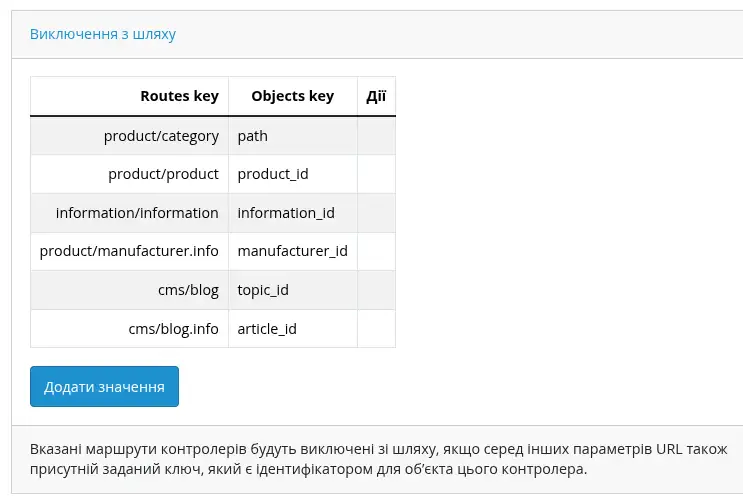
Task: Select the 'cms/blog' route cell
Action: point(187,290)
